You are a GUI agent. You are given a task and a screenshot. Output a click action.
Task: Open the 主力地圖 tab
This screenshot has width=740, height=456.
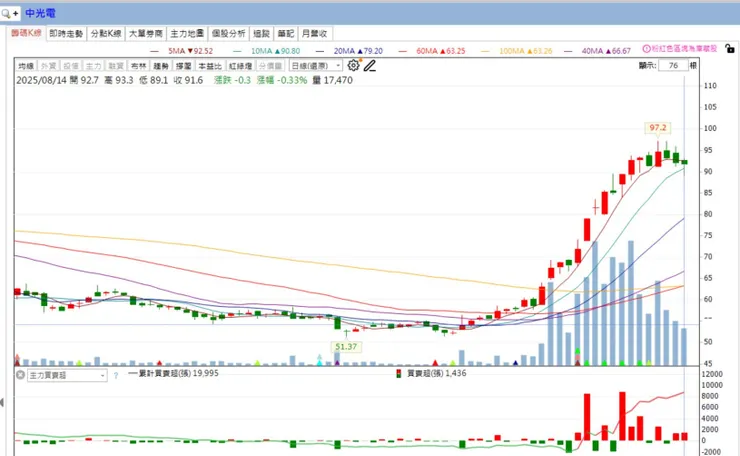coord(187,34)
